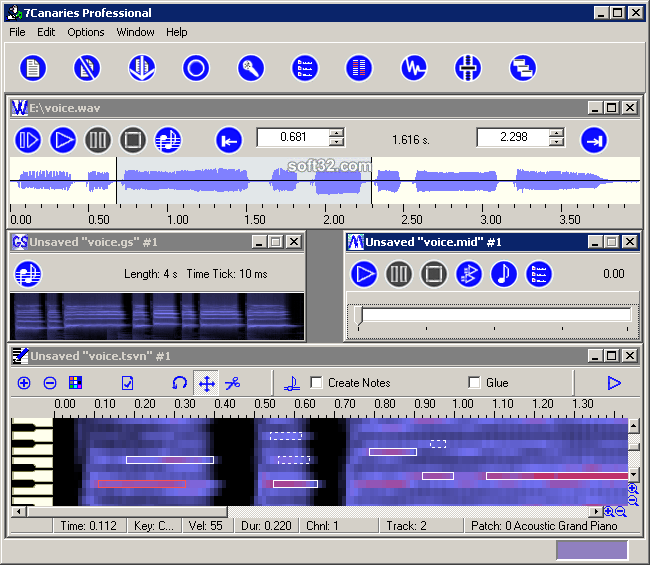Increase selection end value 2.298

tap(556, 133)
